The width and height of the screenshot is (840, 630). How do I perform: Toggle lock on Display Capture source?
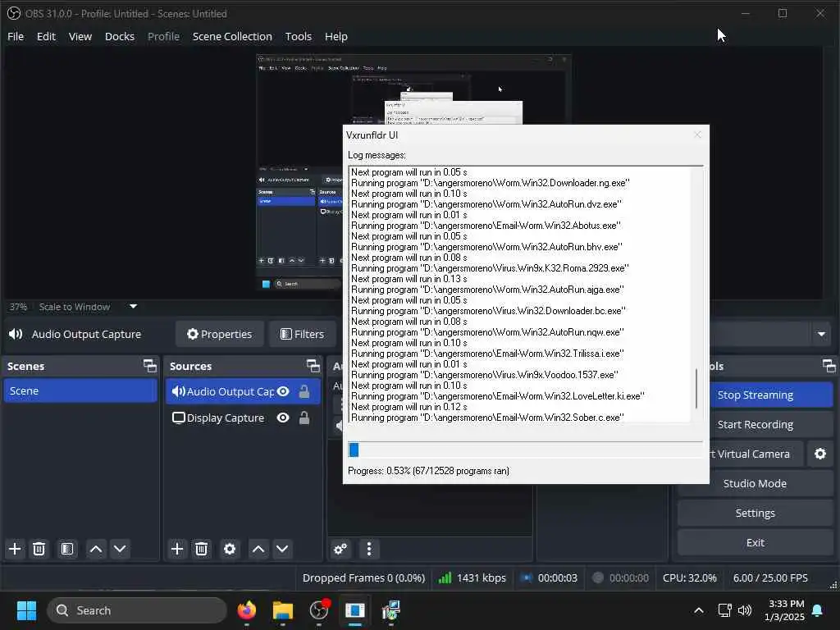tap(304, 418)
